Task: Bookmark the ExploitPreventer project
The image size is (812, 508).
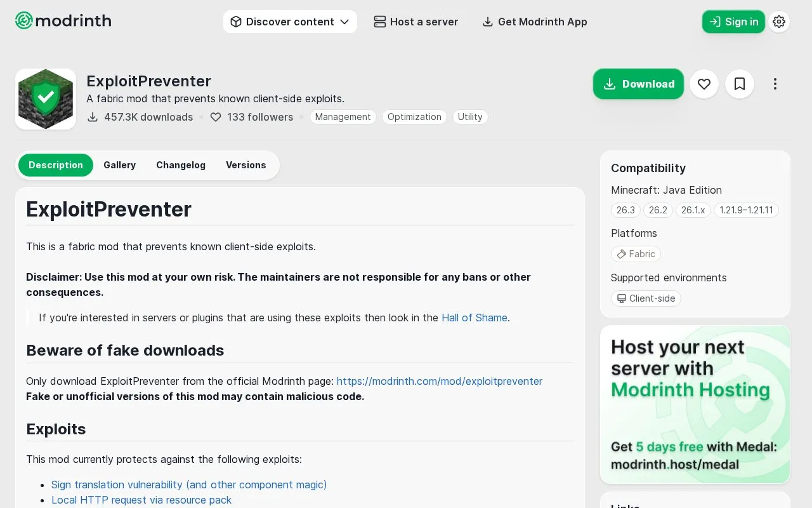Action: point(740,84)
